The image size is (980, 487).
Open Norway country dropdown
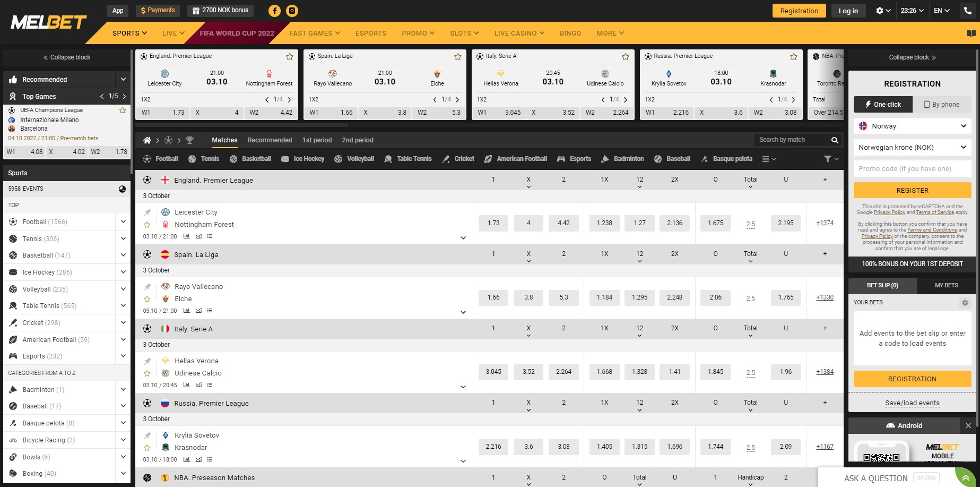coord(913,126)
